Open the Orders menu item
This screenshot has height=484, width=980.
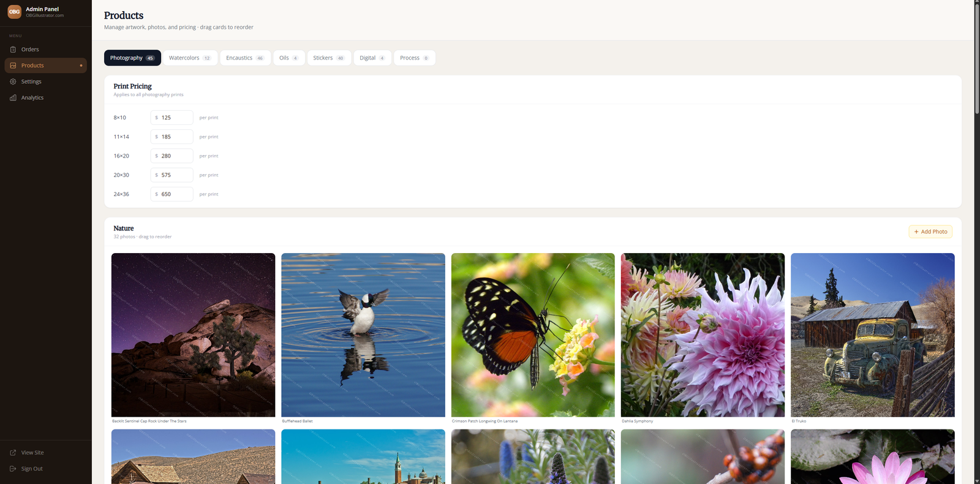point(45,50)
